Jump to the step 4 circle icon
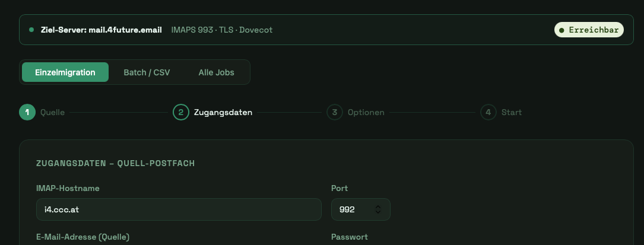Screen dimensions: 644x245 click(488, 112)
